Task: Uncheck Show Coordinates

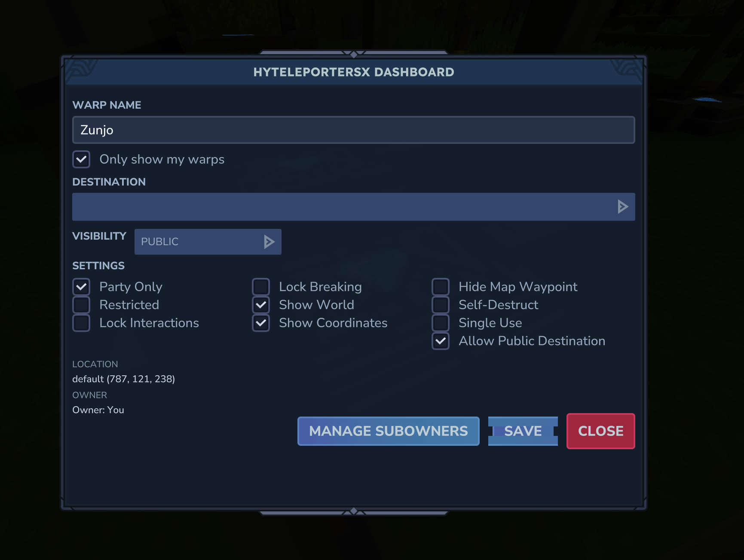Action: coord(261,323)
